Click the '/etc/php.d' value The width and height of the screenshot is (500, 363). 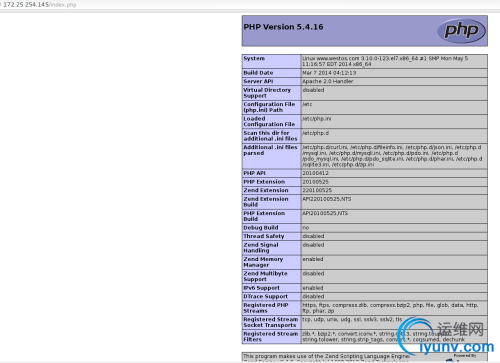(316, 133)
